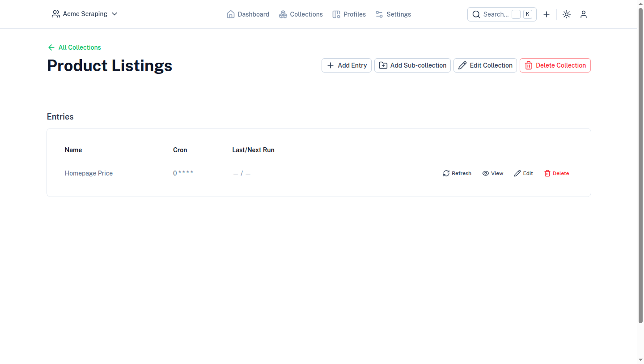The height and width of the screenshot is (364, 644).
Task: Click the Last/Next Run value of Homepage Price
Action: pyautogui.click(x=242, y=173)
